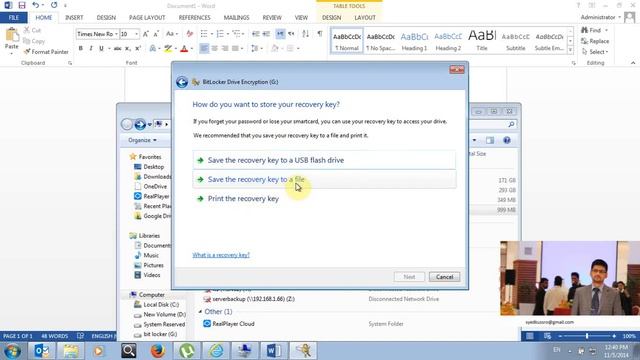640x360 pixels.
Task: Switch to the INSERT tab
Action: coord(74,18)
